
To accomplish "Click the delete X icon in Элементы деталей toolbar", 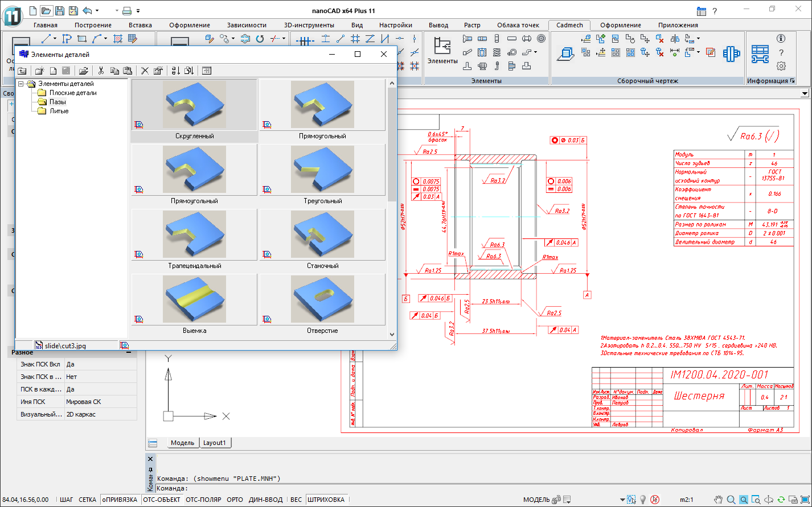I will click(145, 71).
